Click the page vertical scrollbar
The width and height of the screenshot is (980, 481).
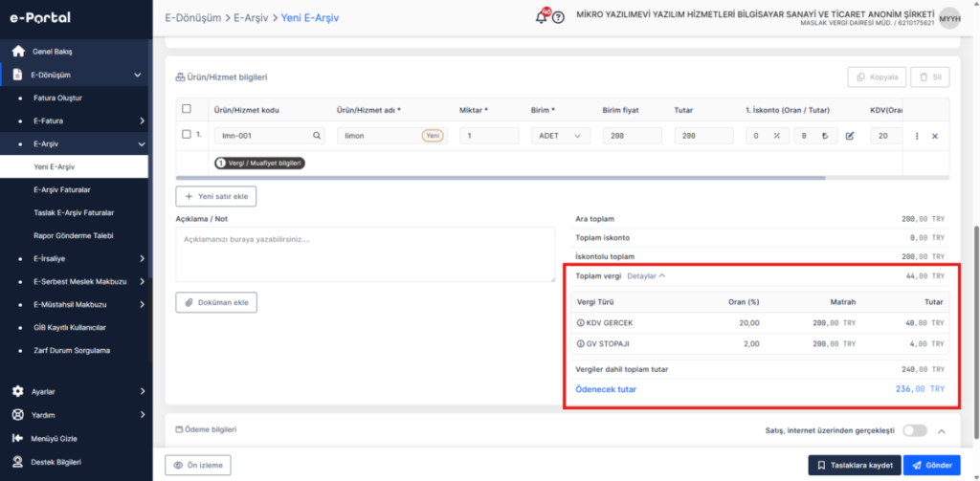tap(976, 331)
